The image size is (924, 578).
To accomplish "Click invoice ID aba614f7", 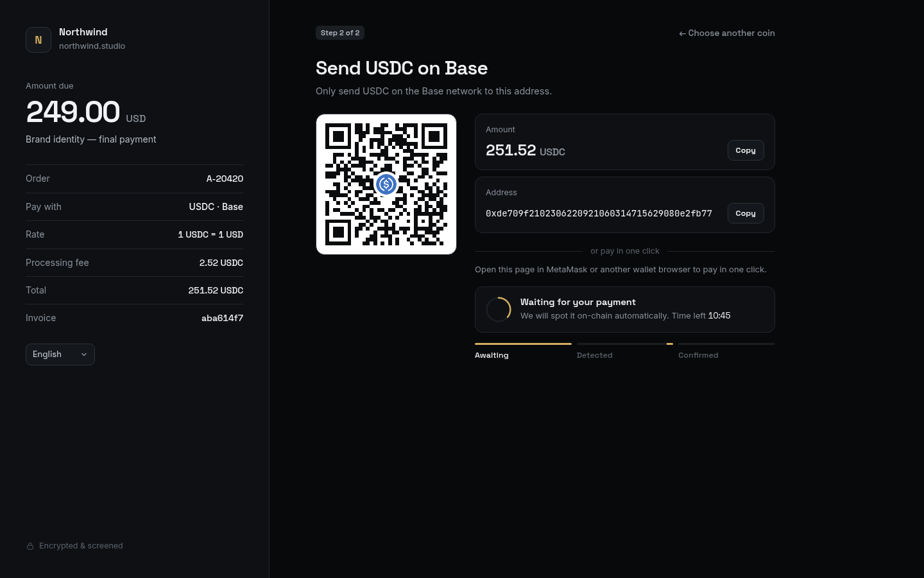I will pos(222,318).
